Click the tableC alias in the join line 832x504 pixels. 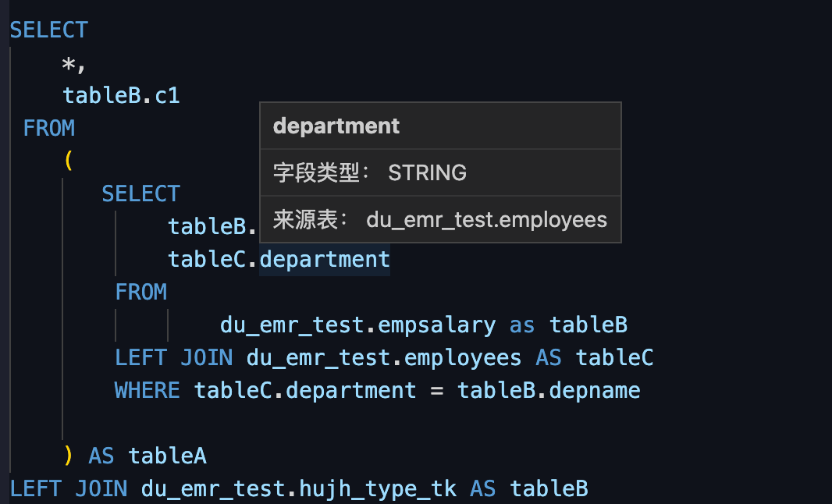point(614,357)
